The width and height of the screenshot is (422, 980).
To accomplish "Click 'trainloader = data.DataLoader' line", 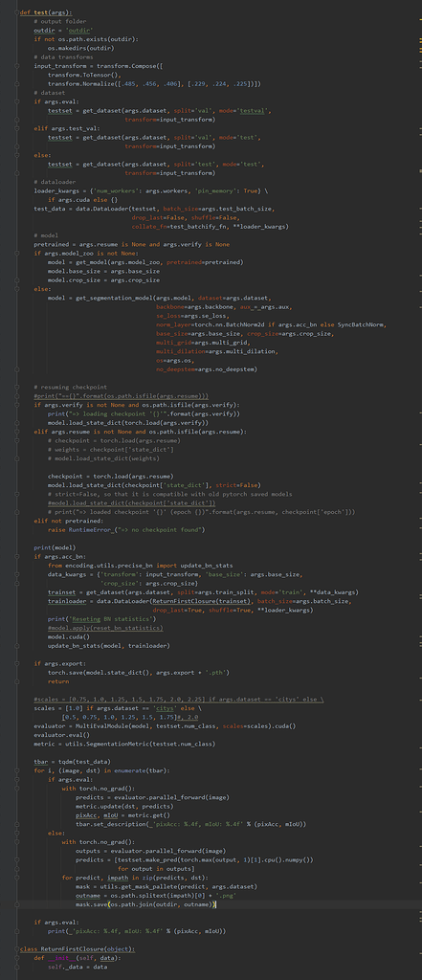I will tap(199, 600).
